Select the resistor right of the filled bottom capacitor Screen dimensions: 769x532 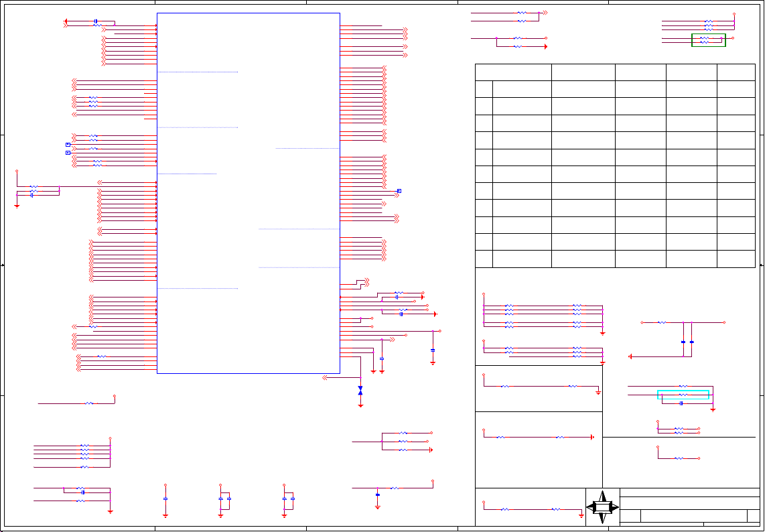(395, 488)
